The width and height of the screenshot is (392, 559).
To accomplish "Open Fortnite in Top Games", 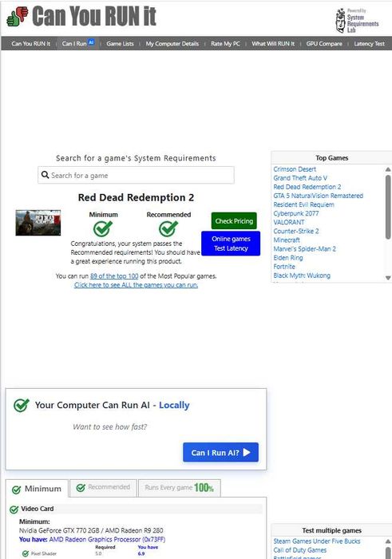I will pyautogui.click(x=284, y=267).
